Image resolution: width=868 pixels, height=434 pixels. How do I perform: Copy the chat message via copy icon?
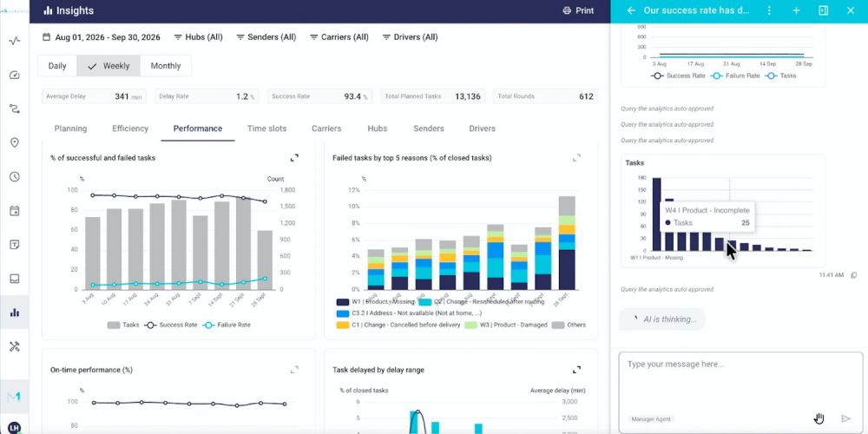[x=853, y=275]
